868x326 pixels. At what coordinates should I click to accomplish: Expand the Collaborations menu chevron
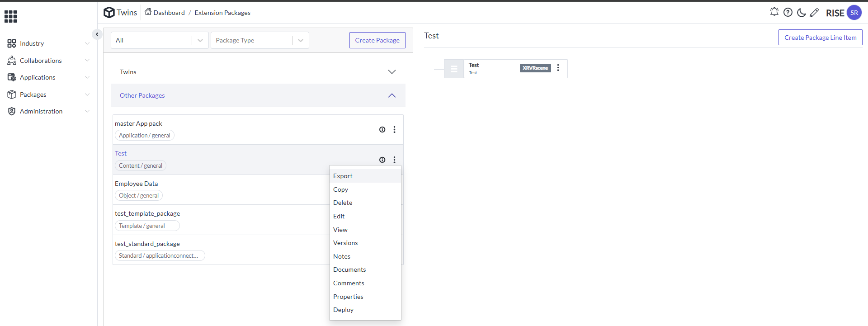(x=87, y=61)
